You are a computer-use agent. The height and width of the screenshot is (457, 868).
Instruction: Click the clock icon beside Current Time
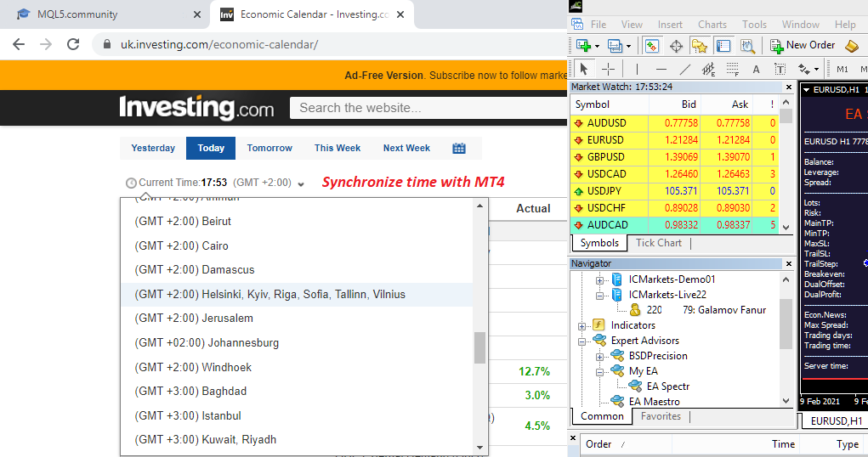coord(131,183)
